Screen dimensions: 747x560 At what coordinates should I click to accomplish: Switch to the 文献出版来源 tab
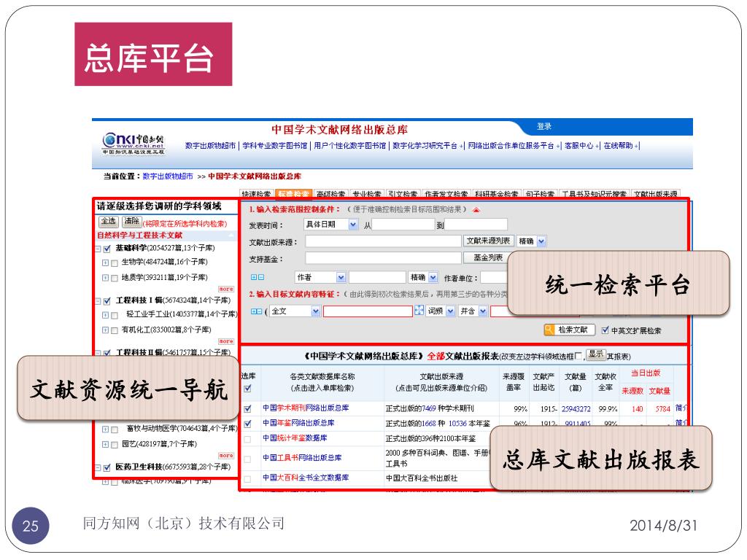pyautogui.click(x=656, y=194)
